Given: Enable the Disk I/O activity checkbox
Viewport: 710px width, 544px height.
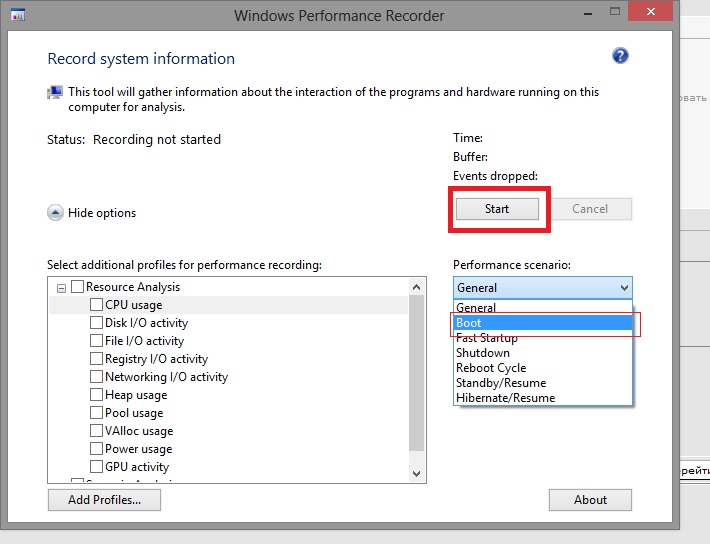Looking at the screenshot, I should (96, 323).
